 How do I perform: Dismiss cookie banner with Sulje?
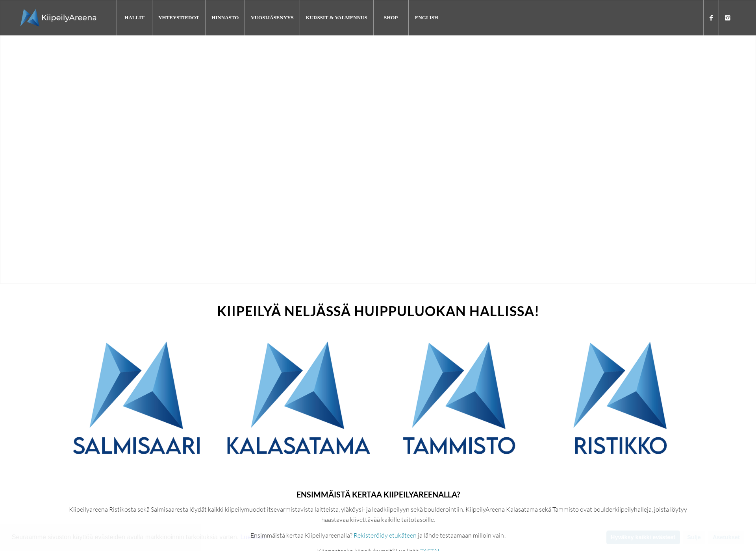click(x=694, y=537)
